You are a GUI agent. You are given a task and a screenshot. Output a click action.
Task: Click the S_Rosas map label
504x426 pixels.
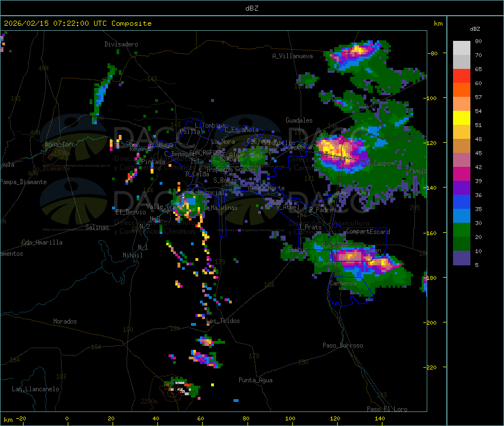point(225,180)
